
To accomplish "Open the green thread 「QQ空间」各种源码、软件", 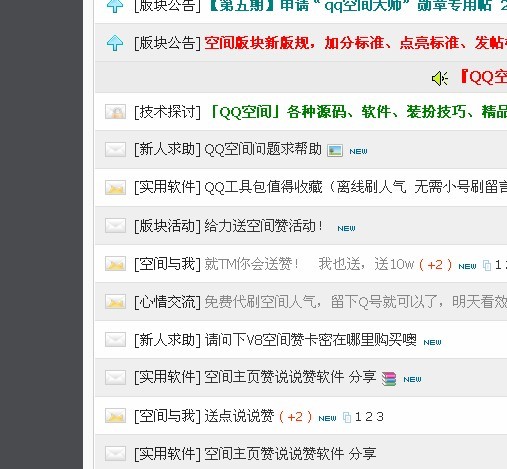I will click(359, 112).
